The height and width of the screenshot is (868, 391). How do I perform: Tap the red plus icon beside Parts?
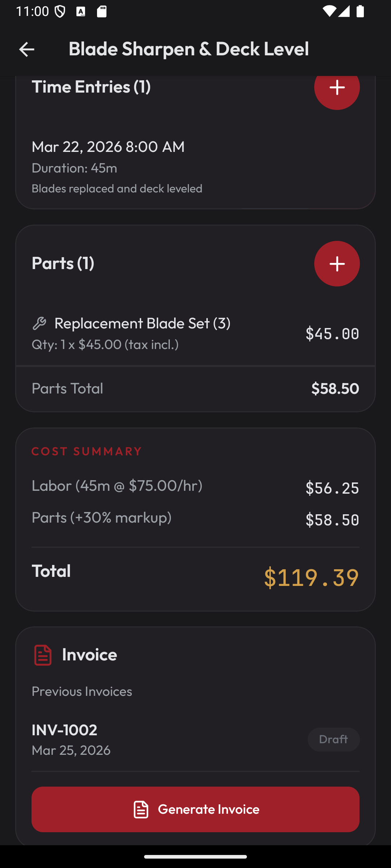336,264
